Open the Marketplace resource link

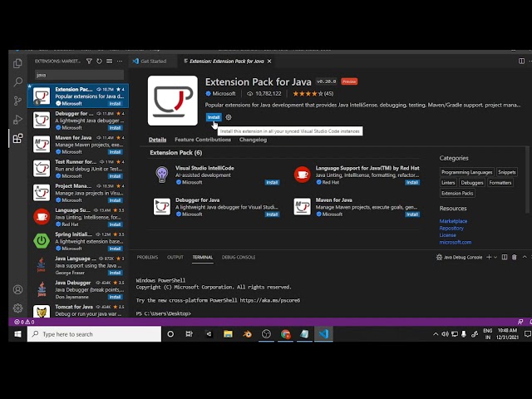click(453, 221)
